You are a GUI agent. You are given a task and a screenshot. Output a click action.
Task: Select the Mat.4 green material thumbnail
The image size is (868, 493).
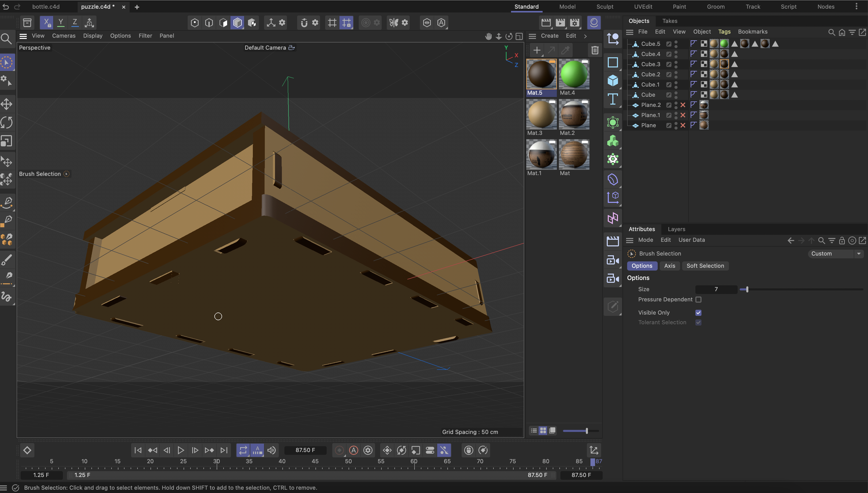(x=574, y=74)
